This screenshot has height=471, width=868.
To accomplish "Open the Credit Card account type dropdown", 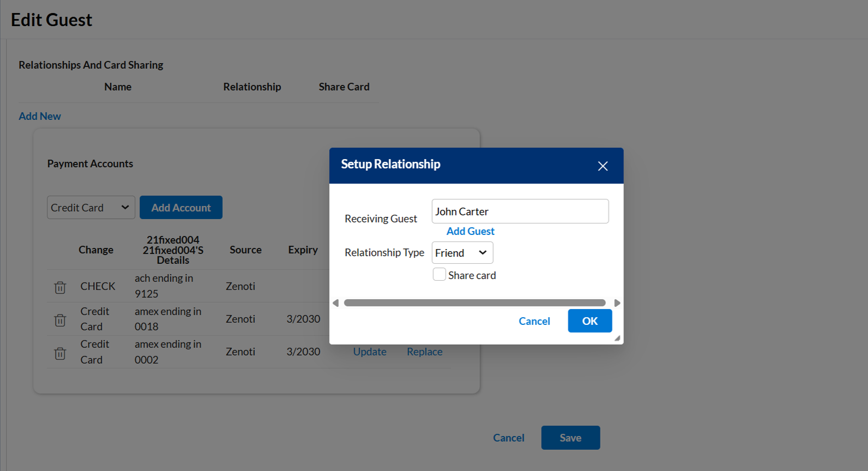I will [x=91, y=208].
